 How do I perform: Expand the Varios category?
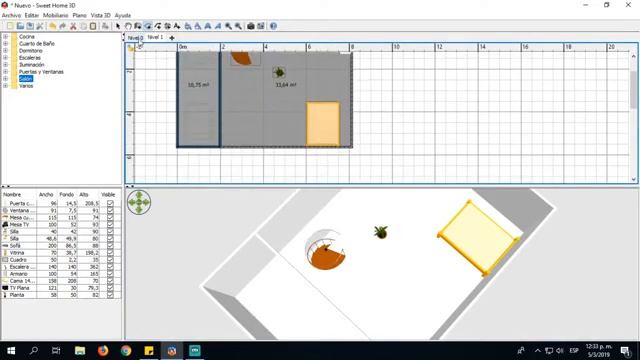point(5,86)
